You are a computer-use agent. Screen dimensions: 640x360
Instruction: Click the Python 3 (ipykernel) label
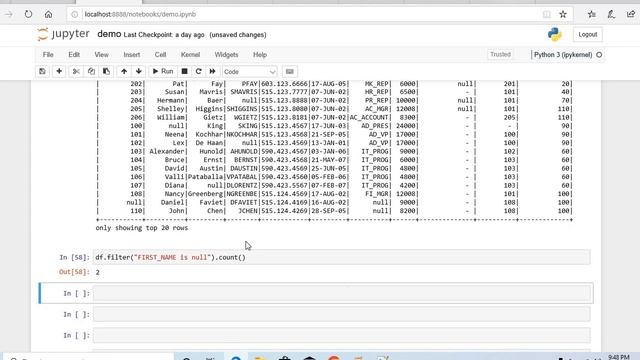point(563,55)
